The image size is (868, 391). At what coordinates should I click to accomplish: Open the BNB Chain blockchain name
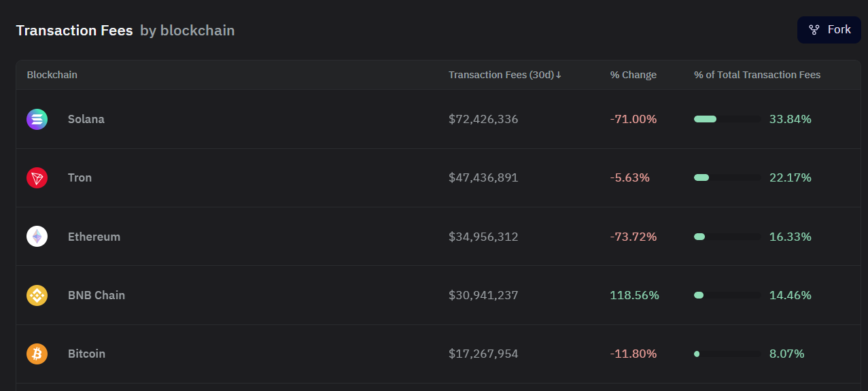97,295
